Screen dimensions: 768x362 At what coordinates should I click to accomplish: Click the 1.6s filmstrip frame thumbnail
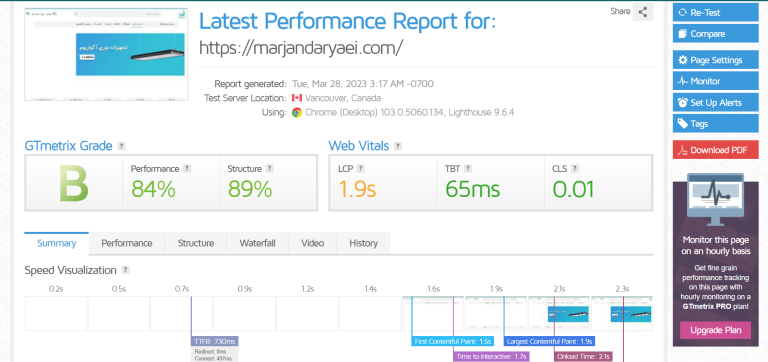click(x=433, y=314)
